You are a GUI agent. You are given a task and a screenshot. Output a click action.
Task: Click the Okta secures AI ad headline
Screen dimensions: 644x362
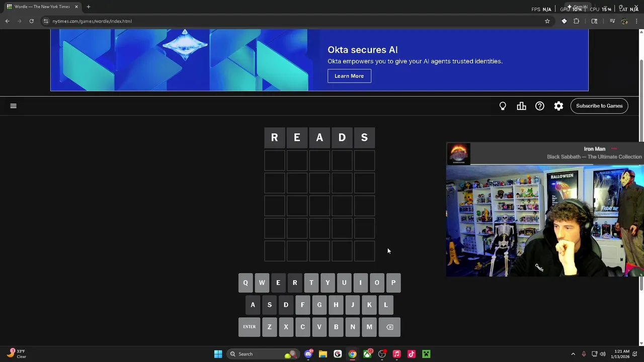pos(363,50)
